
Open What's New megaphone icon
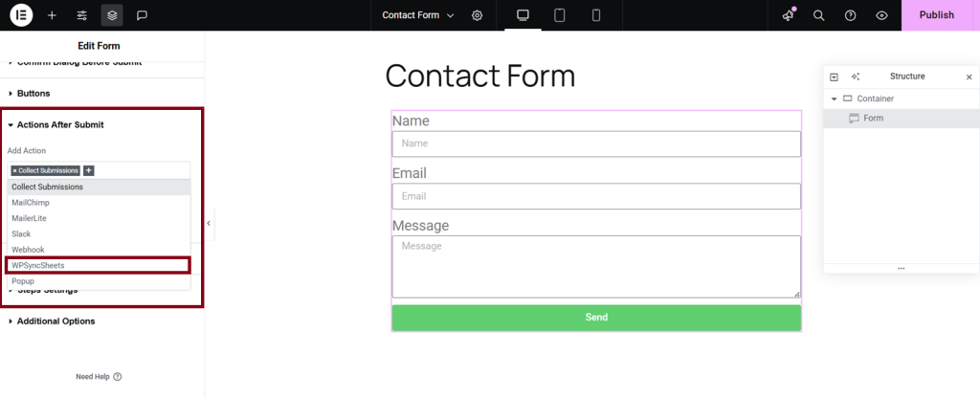tap(788, 15)
